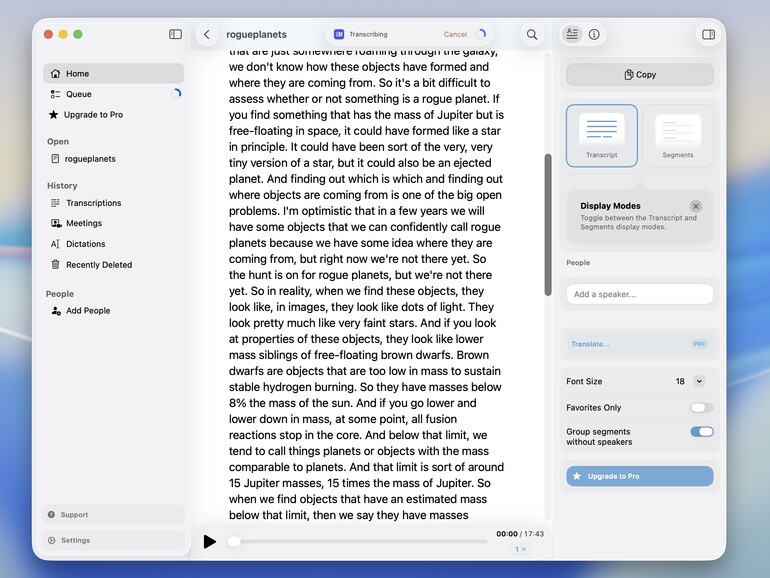Click the transcript vertical scrollbar
770x578 pixels.
coord(548,224)
